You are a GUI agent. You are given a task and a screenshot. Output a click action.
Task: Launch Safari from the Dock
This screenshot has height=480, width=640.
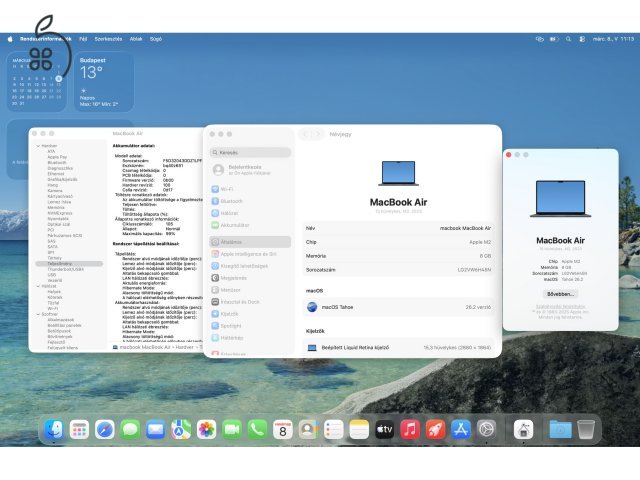click(104, 429)
